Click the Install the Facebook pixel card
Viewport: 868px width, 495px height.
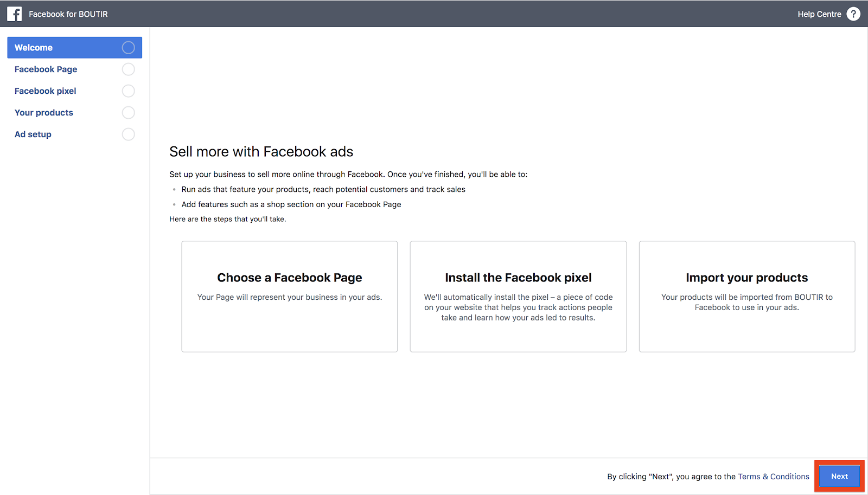point(518,297)
